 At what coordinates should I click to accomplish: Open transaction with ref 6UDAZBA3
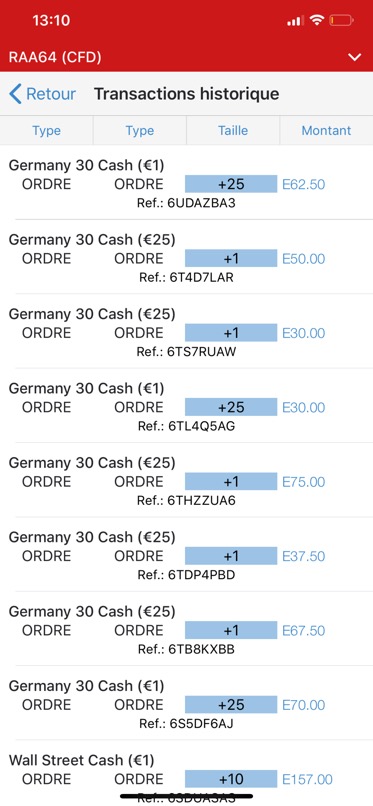186,184
